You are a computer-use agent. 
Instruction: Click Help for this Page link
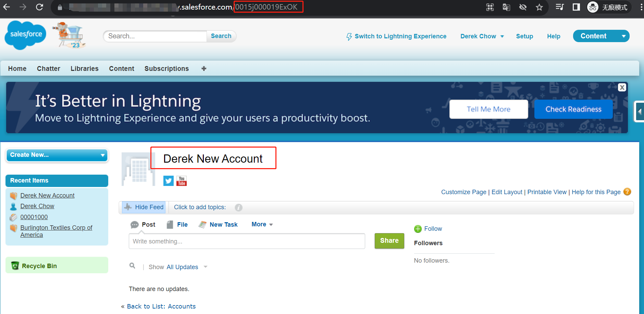pos(596,192)
